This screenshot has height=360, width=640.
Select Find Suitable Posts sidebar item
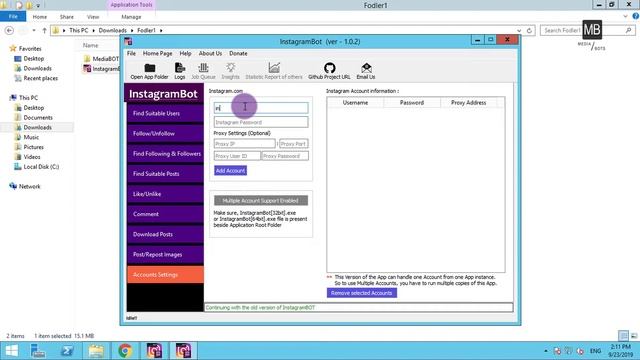(x=165, y=174)
